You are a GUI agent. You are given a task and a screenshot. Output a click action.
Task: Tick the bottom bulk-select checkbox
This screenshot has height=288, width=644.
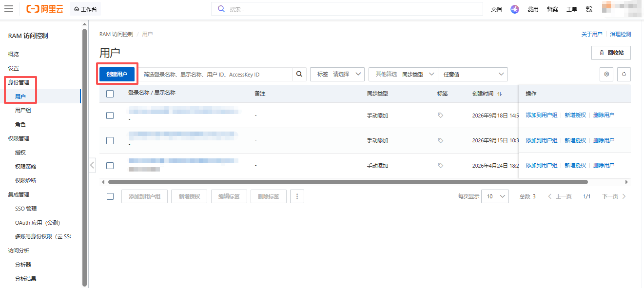coord(110,196)
